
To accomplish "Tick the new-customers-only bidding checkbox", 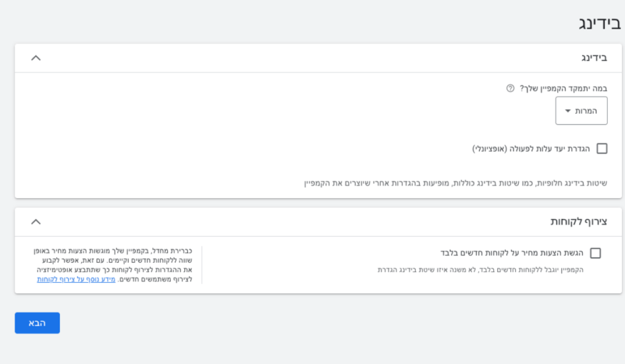I will point(595,253).
